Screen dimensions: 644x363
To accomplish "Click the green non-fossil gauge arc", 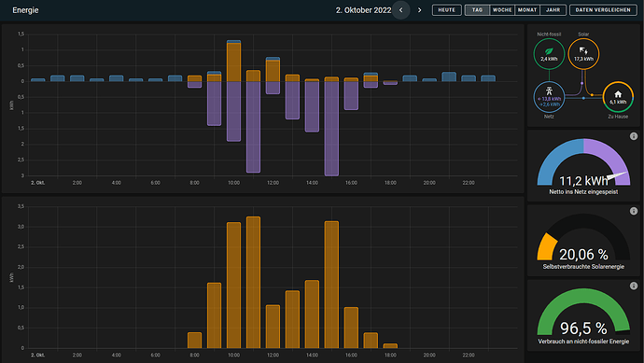I will click(583, 296).
